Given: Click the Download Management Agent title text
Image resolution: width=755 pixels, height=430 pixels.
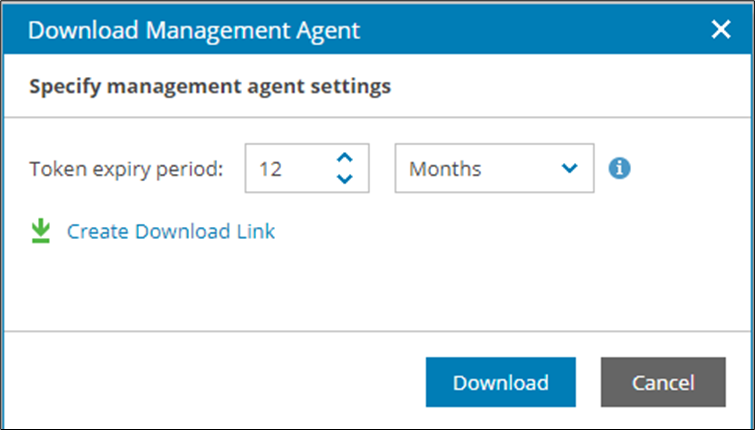Looking at the screenshot, I should 194,30.
